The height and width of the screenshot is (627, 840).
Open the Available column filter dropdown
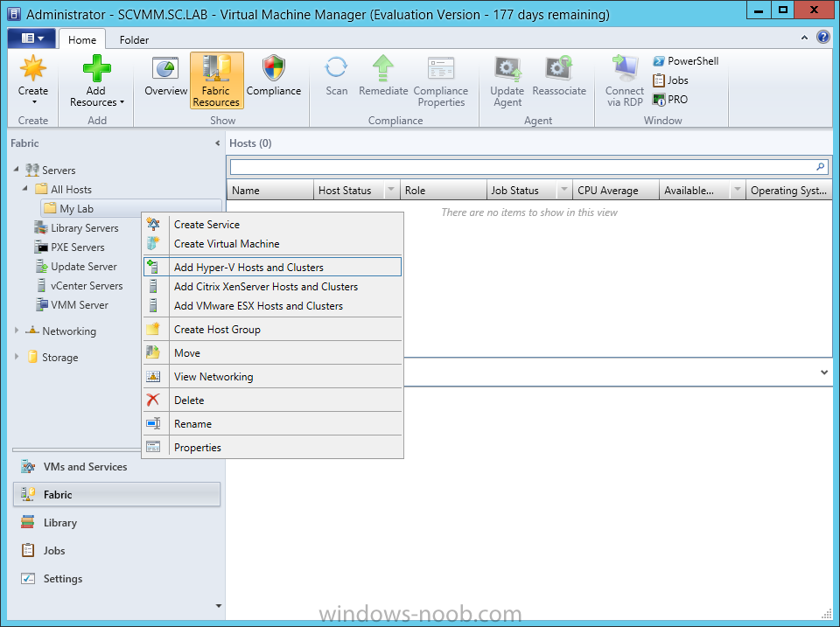point(738,190)
